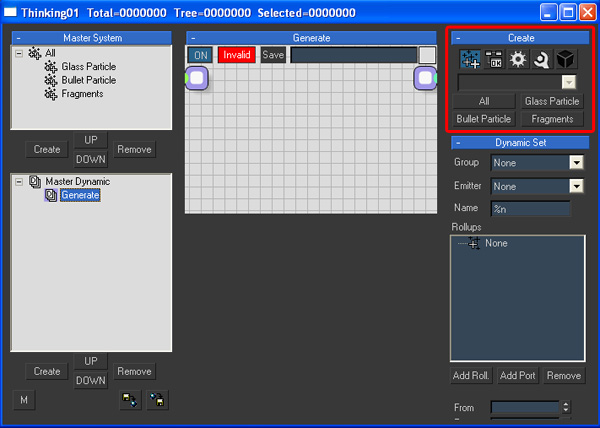Select Glass Particle in Master System tree
The height and width of the screenshot is (428, 600).
pos(89,67)
